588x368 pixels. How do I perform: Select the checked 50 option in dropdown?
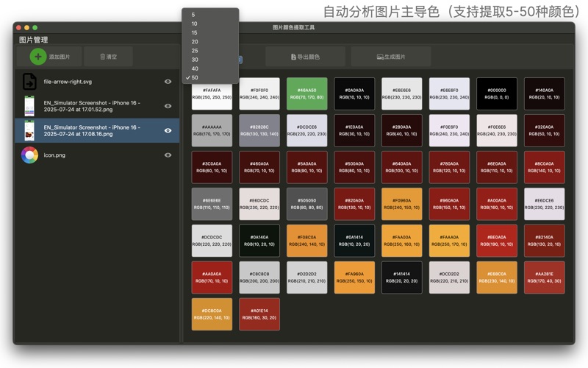[195, 77]
